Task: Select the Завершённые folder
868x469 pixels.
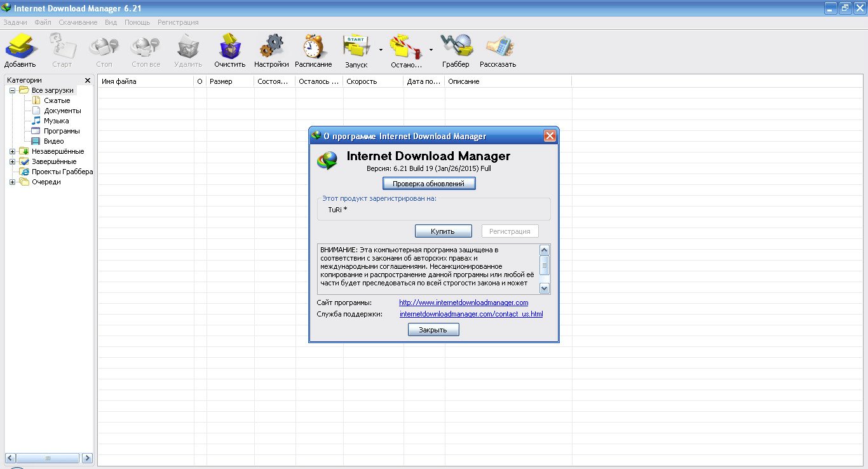Action: 54,161
